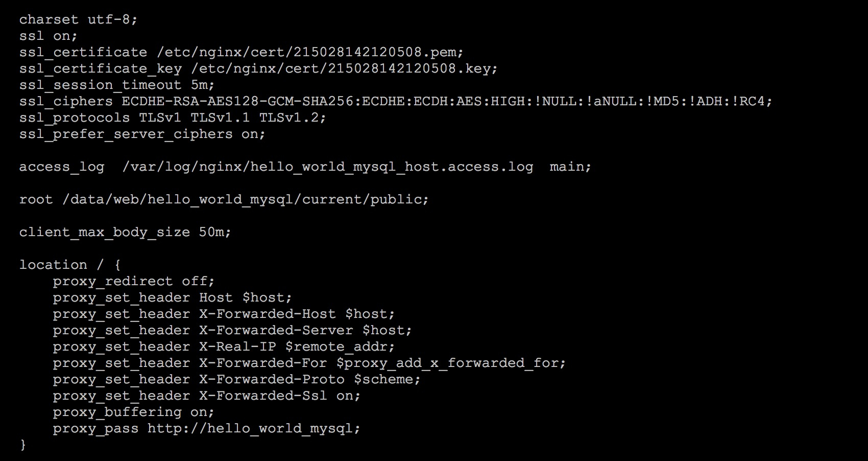This screenshot has width=868, height=461.
Task: Click the X-Forwarded-Proto $scheme line
Action: coord(237,379)
